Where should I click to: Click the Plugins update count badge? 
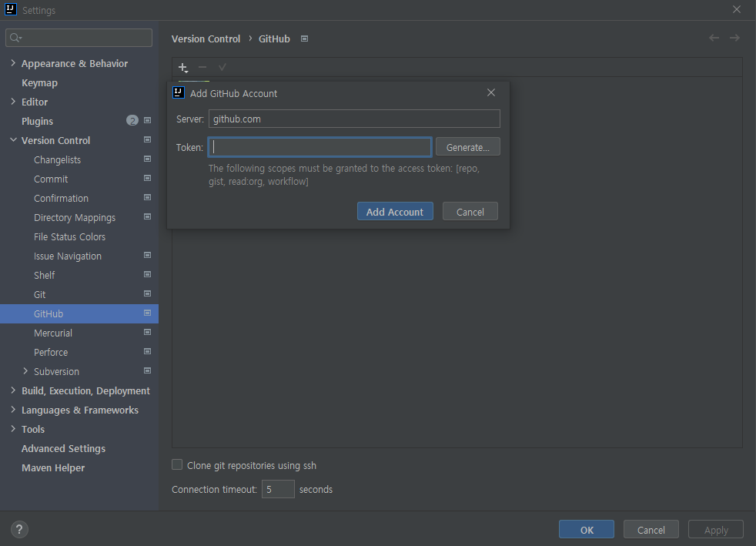(x=132, y=121)
